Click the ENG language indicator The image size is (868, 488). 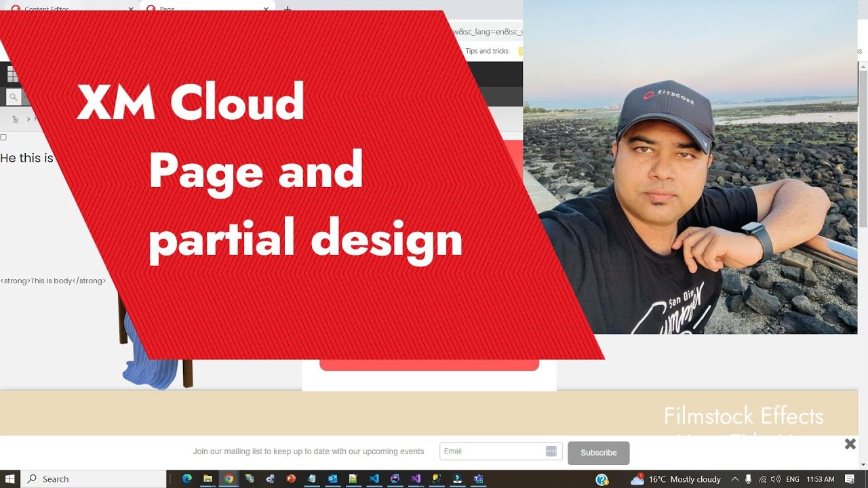[792, 479]
